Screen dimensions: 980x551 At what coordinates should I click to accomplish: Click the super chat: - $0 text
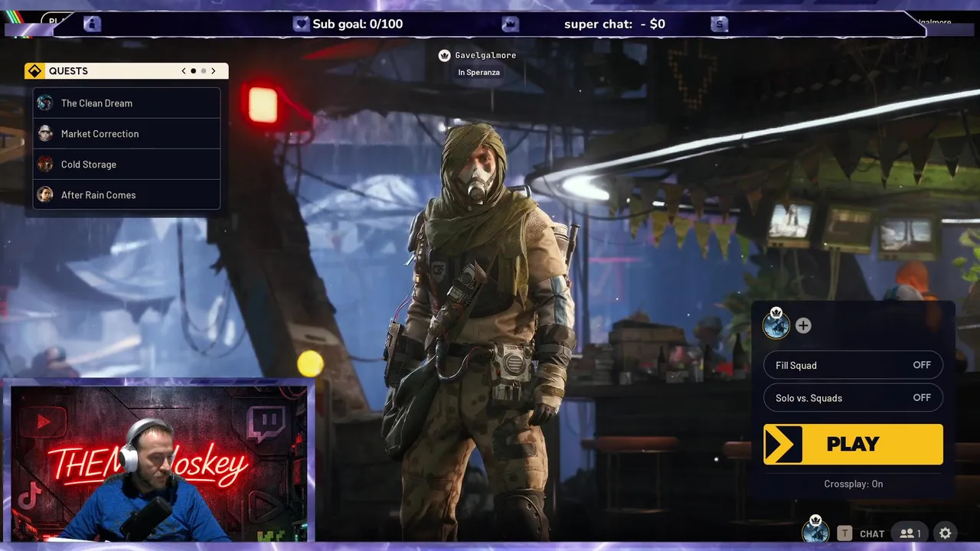tap(615, 24)
